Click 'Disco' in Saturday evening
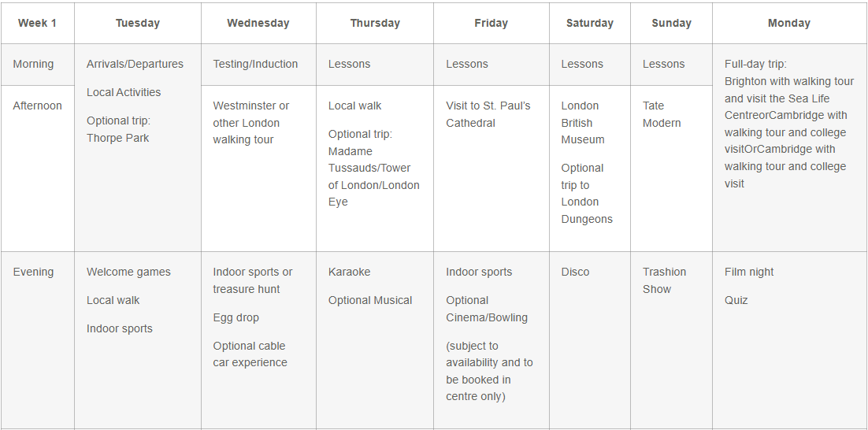Viewport: 868px width, 430px height. pyautogui.click(x=575, y=272)
